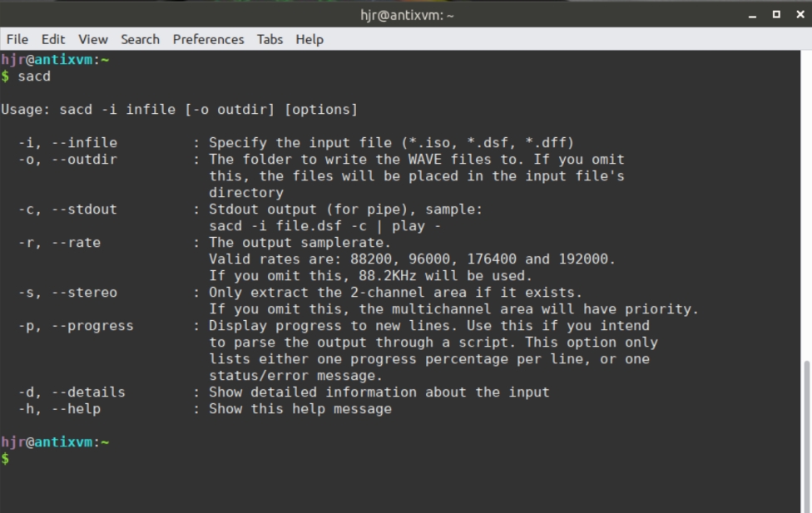Open the Help menu
The width and height of the screenshot is (812, 513).
tap(309, 39)
